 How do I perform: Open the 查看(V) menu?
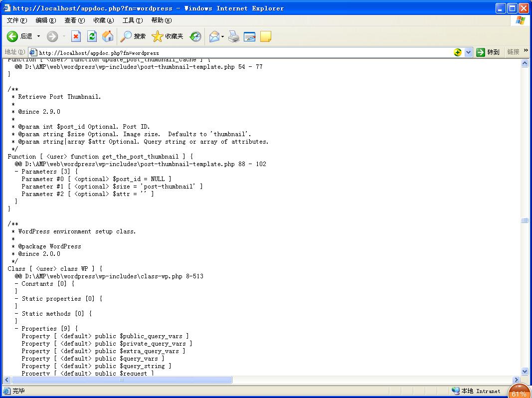point(75,20)
